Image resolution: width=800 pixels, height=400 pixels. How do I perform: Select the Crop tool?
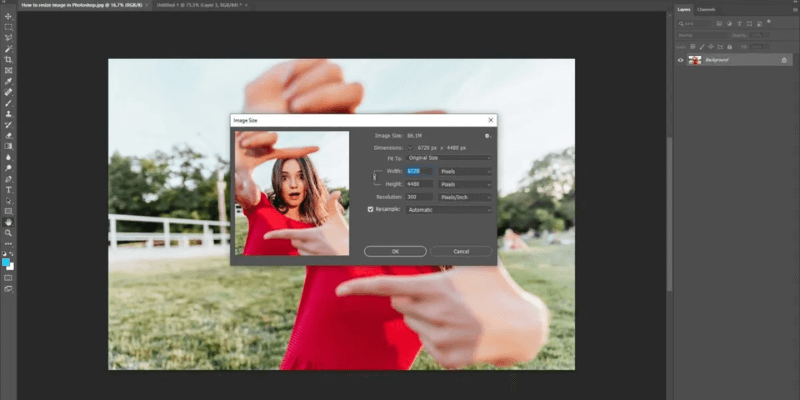point(8,59)
